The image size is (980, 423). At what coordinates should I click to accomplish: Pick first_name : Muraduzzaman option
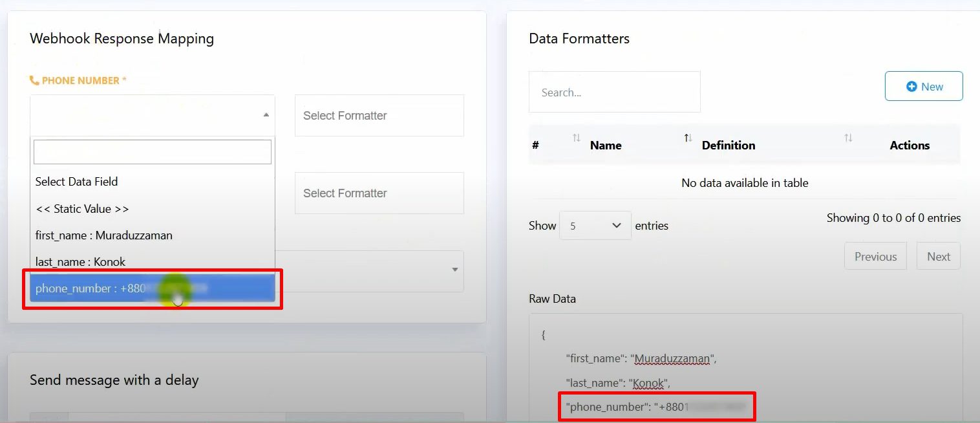click(x=104, y=235)
